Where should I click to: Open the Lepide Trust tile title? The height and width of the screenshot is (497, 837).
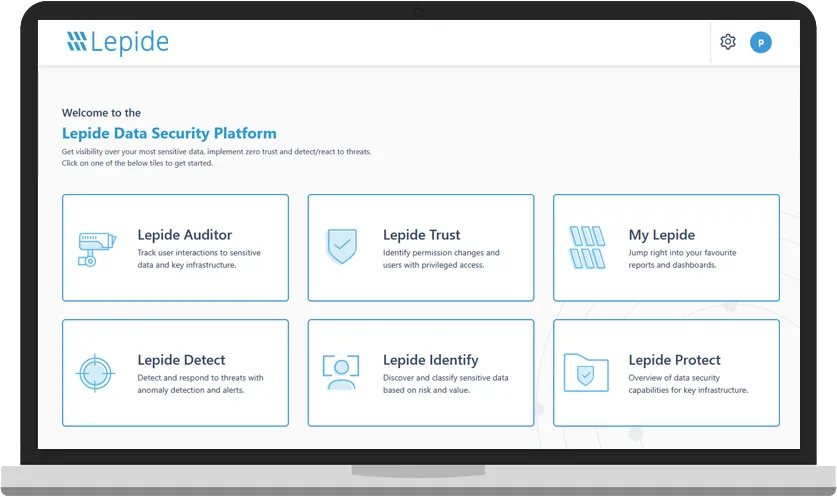(x=422, y=235)
